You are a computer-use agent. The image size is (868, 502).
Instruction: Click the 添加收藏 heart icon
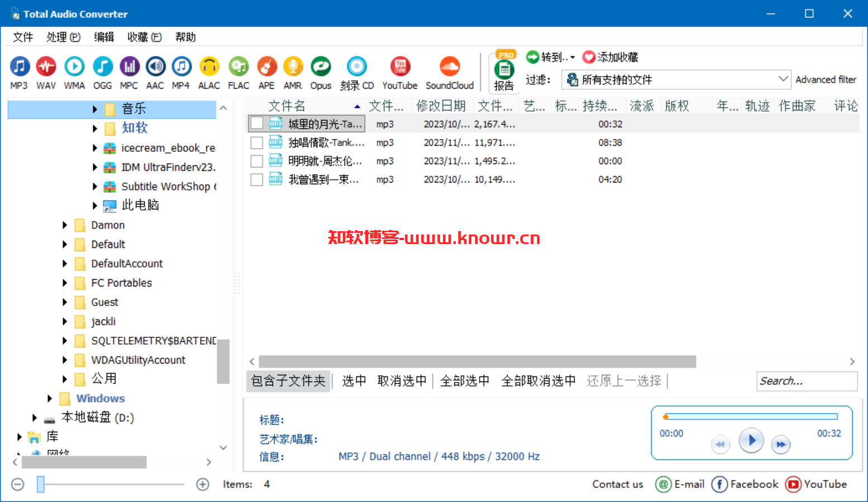click(589, 57)
